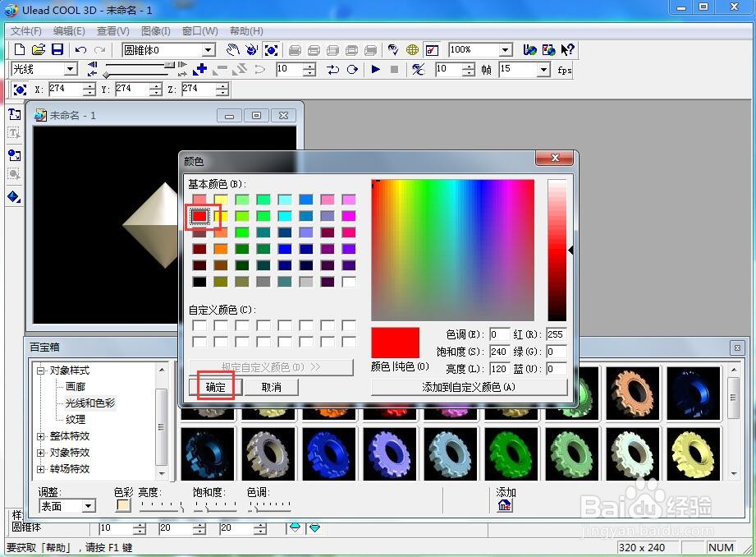
Task: Expand the 整体特效 tree node
Action: pyautogui.click(x=40, y=436)
